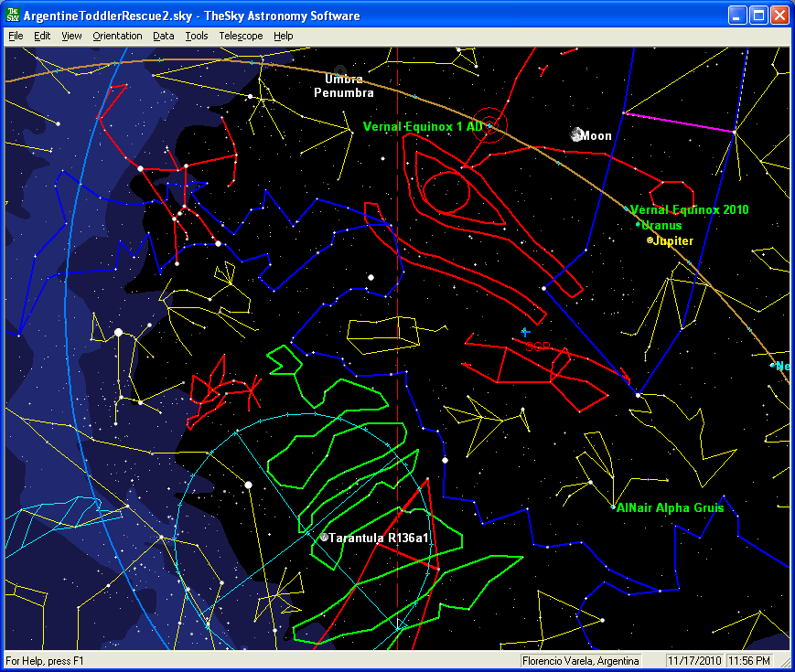Screen dimensions: 795x672
Task: Click the Florencio Varela, Argentina location field
Action: tap(580, 660)
